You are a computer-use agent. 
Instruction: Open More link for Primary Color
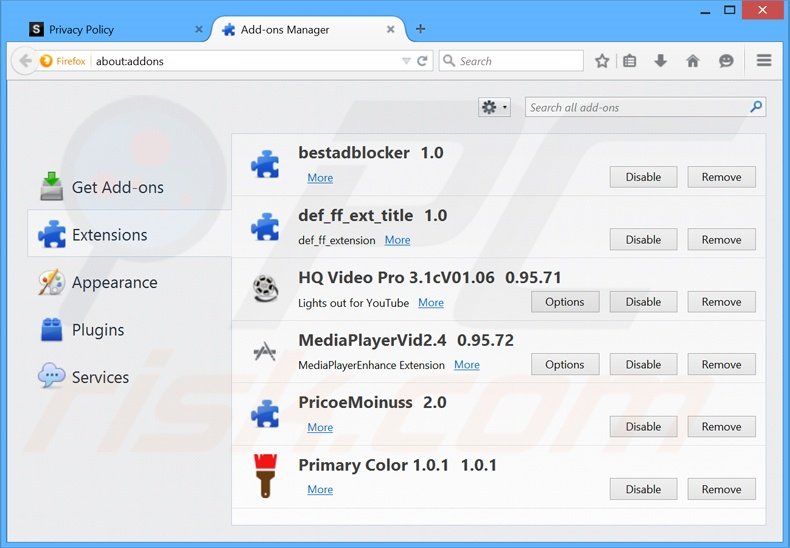pos(320,490)
